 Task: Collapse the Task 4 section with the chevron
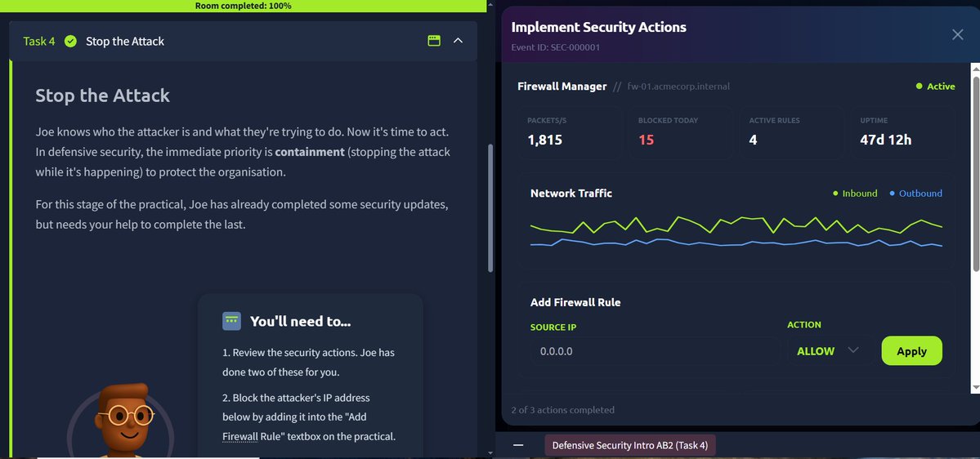click(459, 41)
